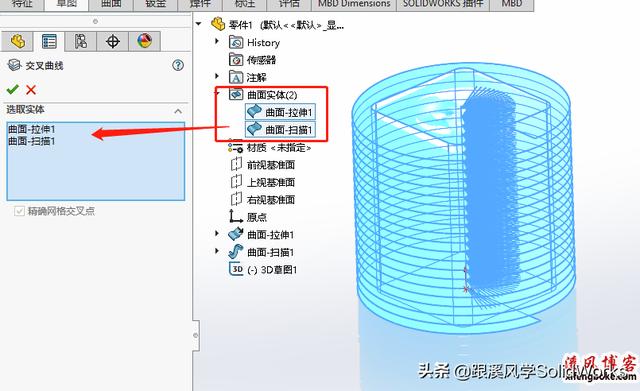Viewport: 640px width, 391px height.
Task: Click the 零件1 part icon
Action: click(x=218, y=24)
